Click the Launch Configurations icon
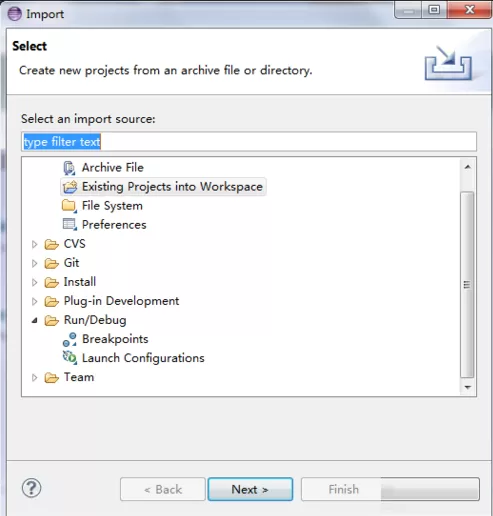The height and width of the screenshot is (516, 493). (x=70, y=358)
